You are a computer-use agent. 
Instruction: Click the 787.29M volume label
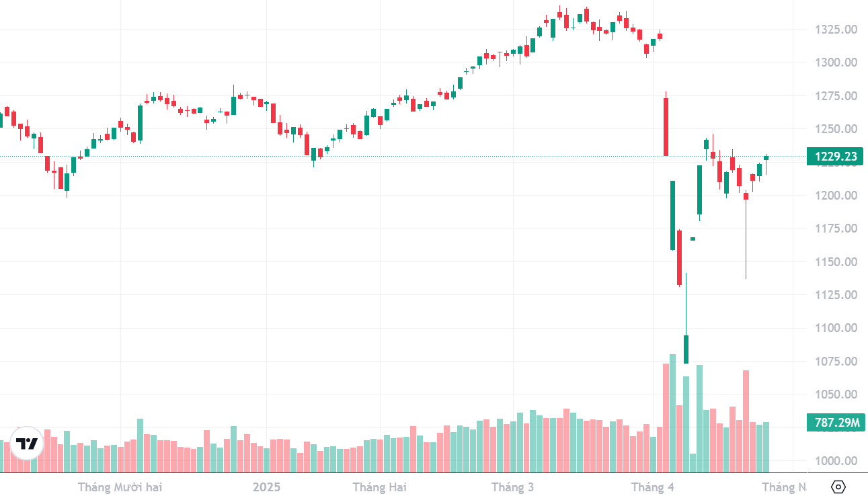[x=836, y=423]
